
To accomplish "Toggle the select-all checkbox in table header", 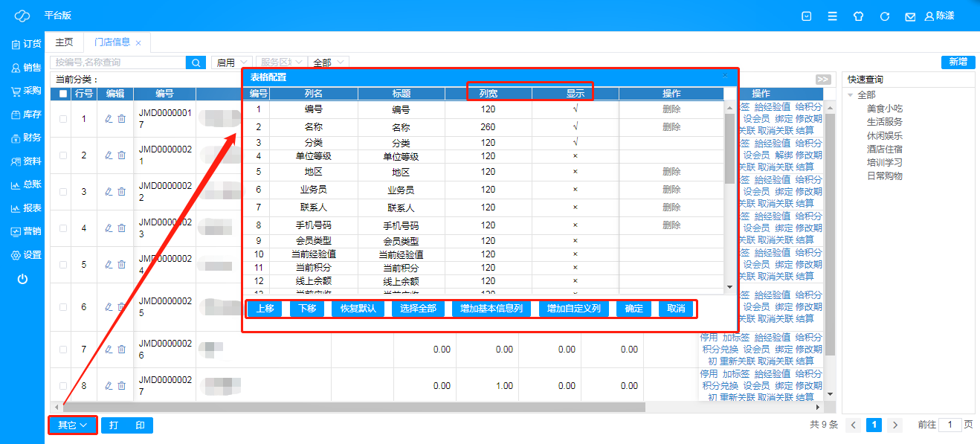I will 62,94.
